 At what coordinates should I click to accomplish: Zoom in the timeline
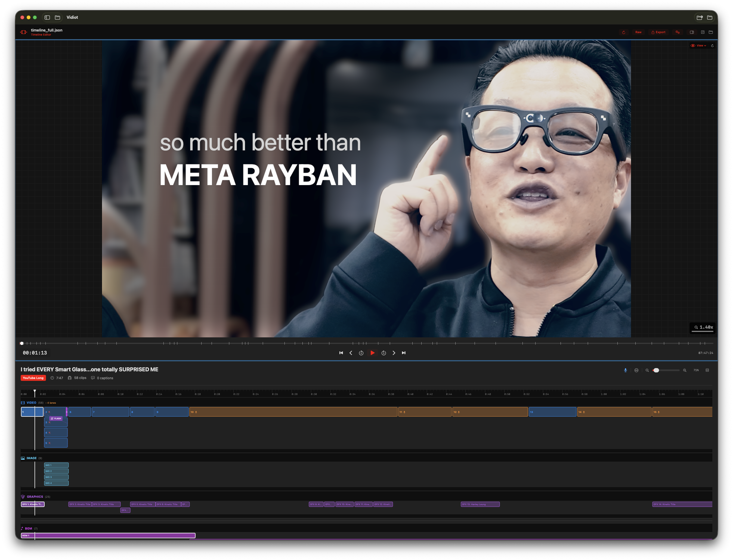coord(685,370)
